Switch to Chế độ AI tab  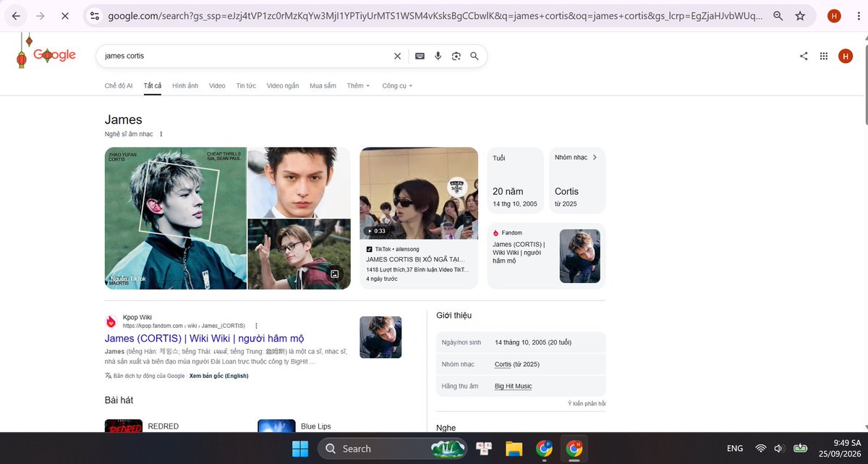tap(119, 85)
